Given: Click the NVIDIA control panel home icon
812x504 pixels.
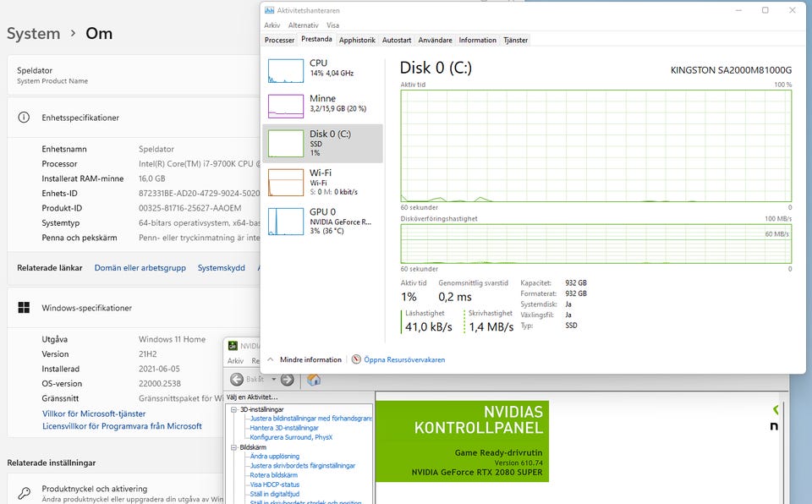Looking at the screenshot, I should (313, 380).
